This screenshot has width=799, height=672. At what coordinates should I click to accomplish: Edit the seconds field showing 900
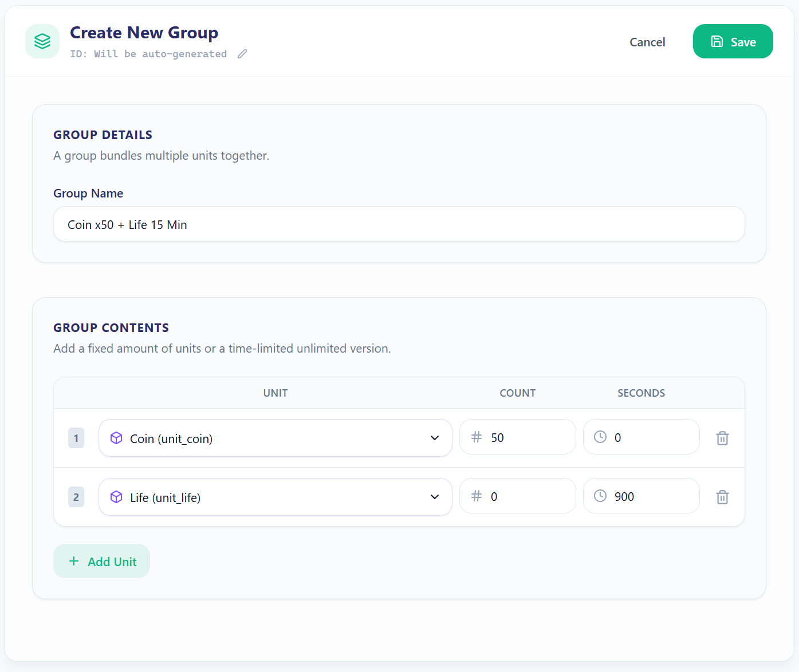point(641,496)
